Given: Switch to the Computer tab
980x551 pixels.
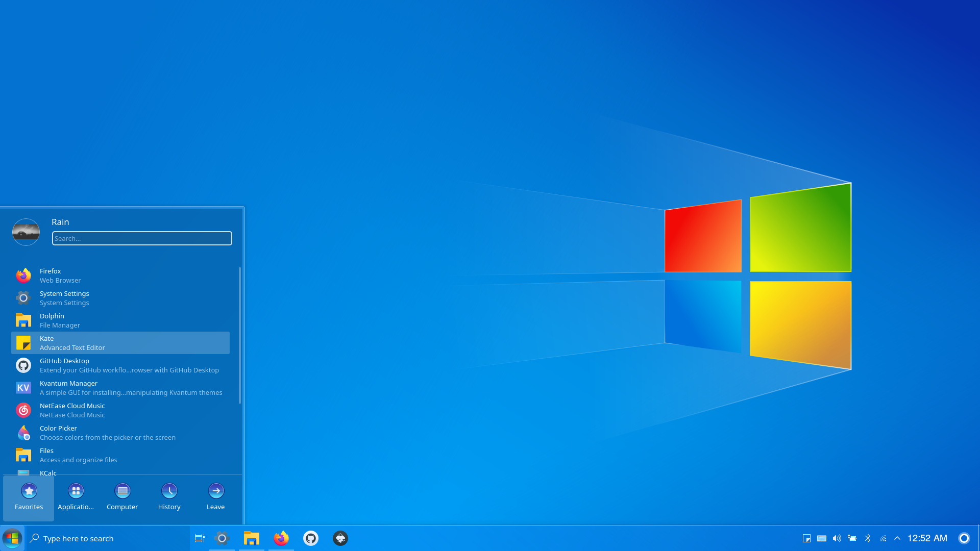Looking at the screenshot, I should point(122,498).
